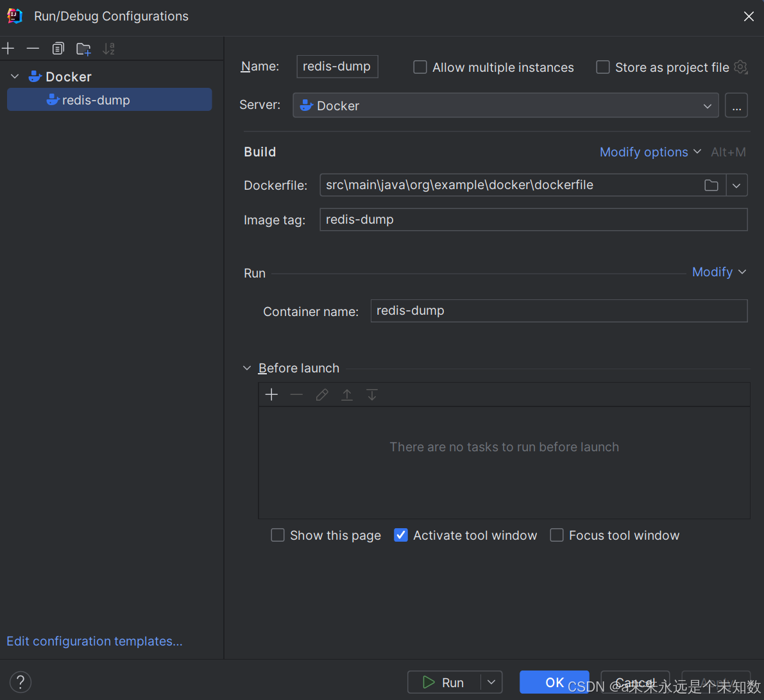Copy the selected configuration icon
This screenshot has width=764, height=700.
coord(58,49)
